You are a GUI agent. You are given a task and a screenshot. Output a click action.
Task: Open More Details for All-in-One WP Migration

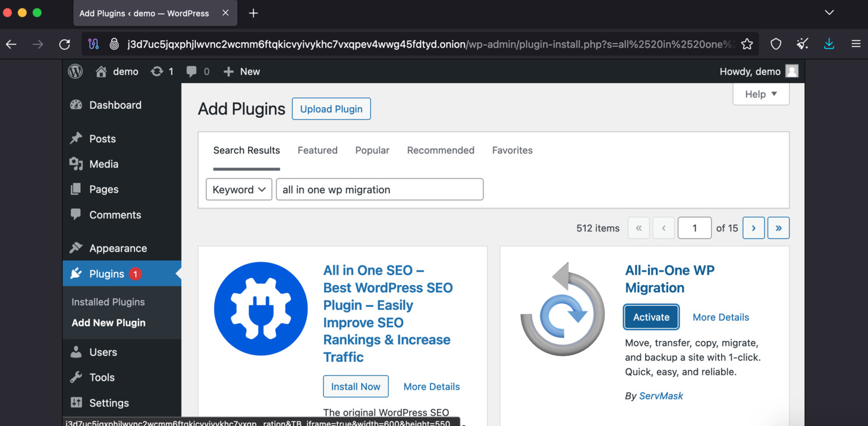coord(721,317)
